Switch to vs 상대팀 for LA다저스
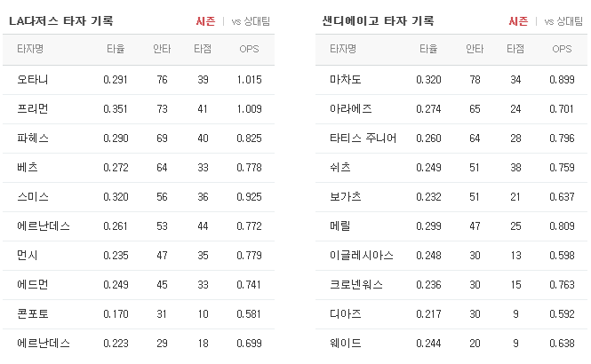Screen dimensions: 591x364 (251, 21)
